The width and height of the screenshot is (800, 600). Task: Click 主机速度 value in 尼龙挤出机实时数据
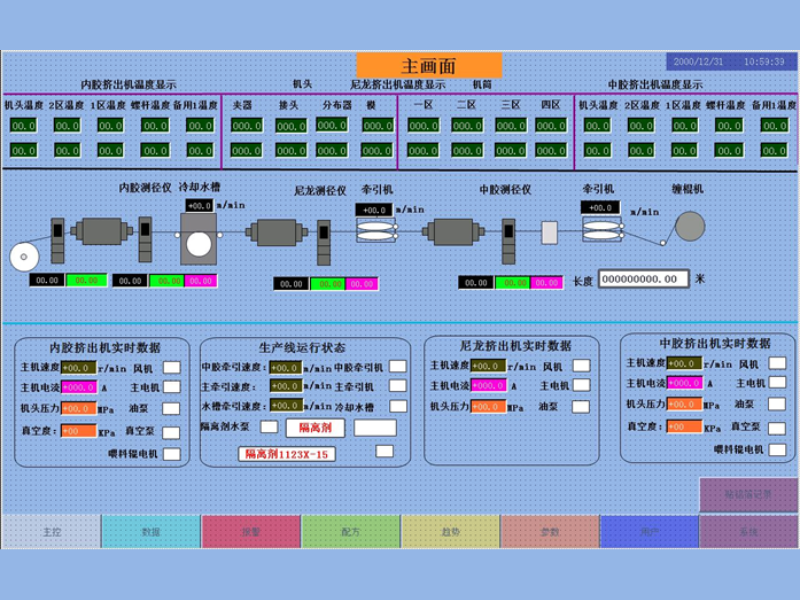pyautogui.click(x=488, y=366)
